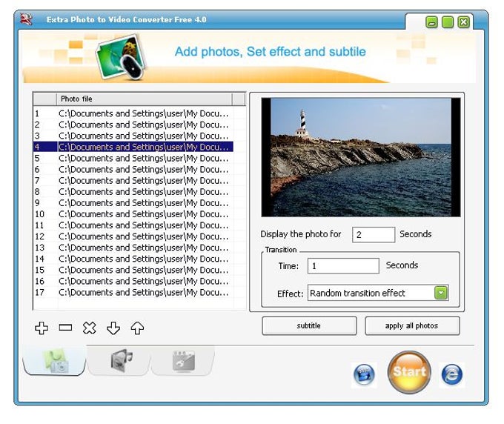Select photo row 17 in list

[x=133, y=293]
